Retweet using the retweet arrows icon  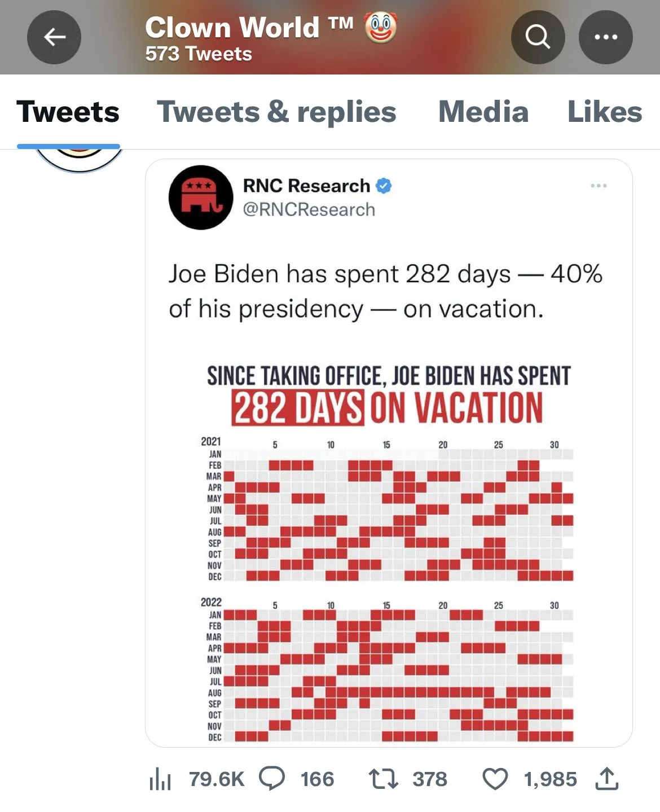pyautogui.click(x=384, y=779)
